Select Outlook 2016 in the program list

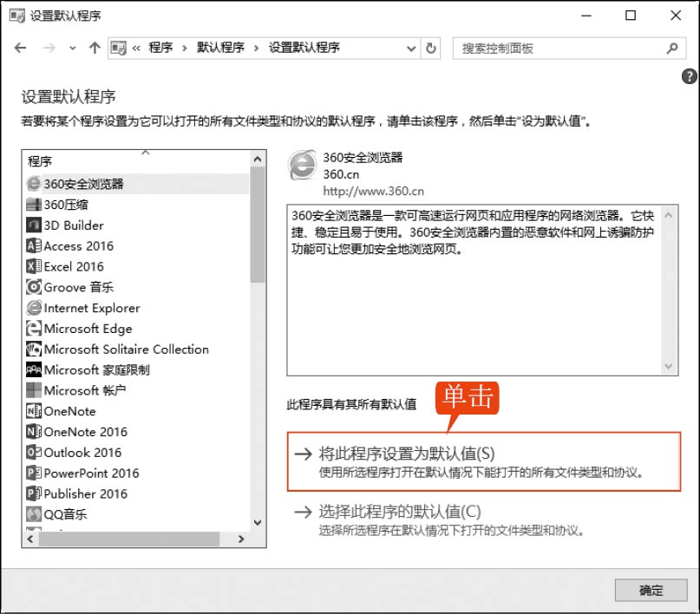click(137, 452)
